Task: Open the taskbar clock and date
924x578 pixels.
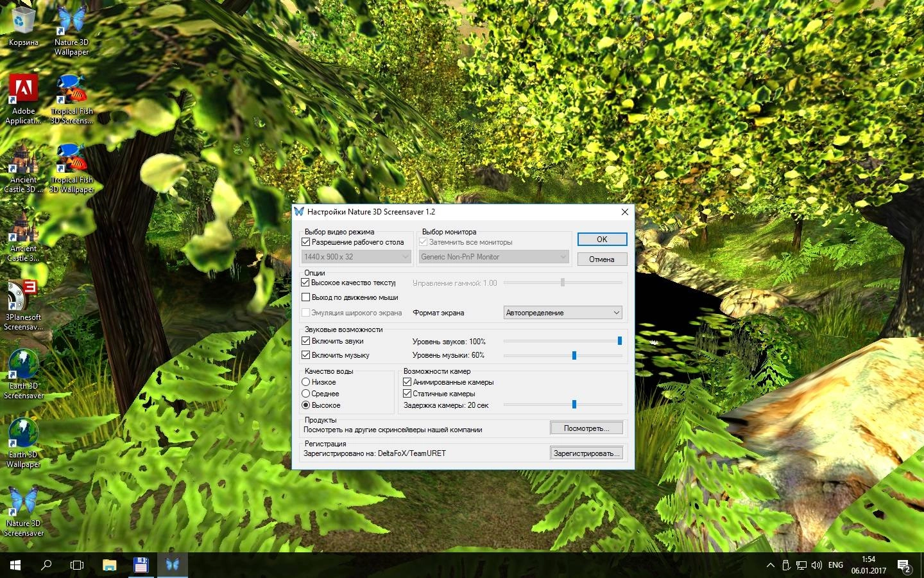Action: (868, 565)
